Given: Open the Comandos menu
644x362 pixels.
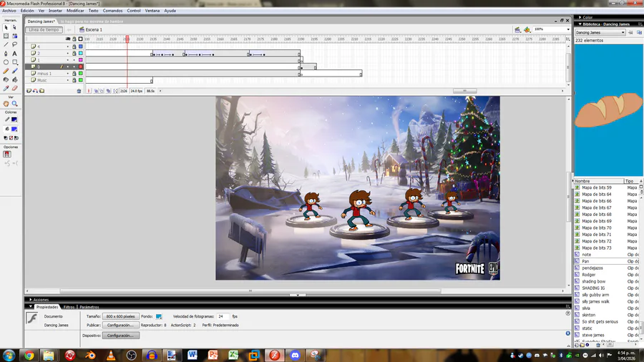Looking at the screenshot, I should [x=112, y=11].
